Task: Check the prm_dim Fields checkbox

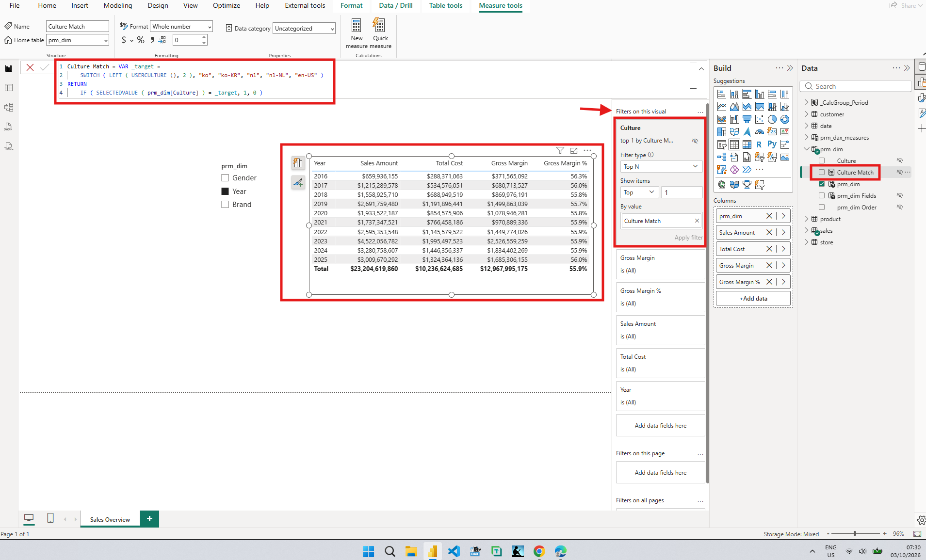Action: pyautogui.click(x=822, y=195)
